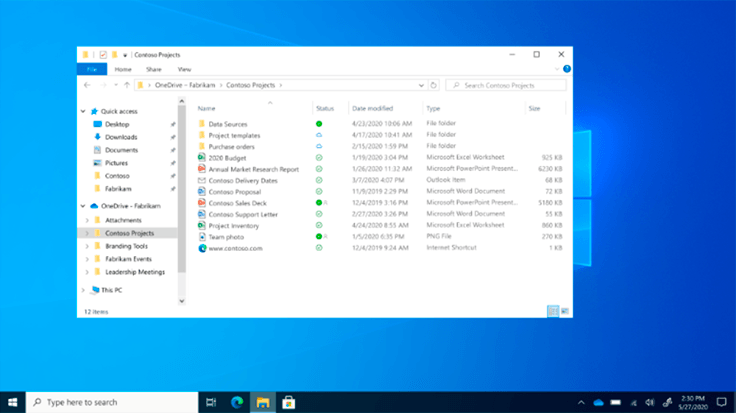Refresh the current folder view
Image resolution: width=736 pixels, height=413 pixels.
click(434, 85)
